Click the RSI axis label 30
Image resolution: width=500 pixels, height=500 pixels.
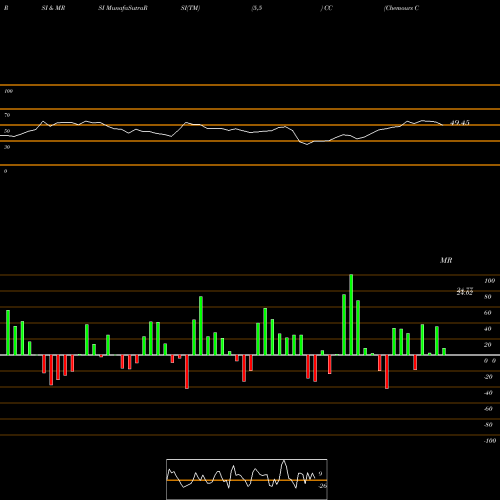(x=7, y=147)
